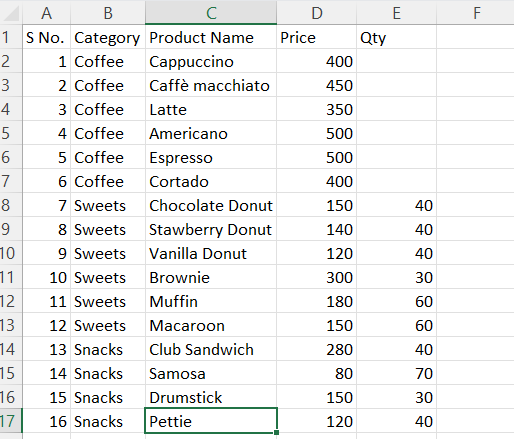514x439 pixels.
Task: Select row 8 header
Action: 11,205
